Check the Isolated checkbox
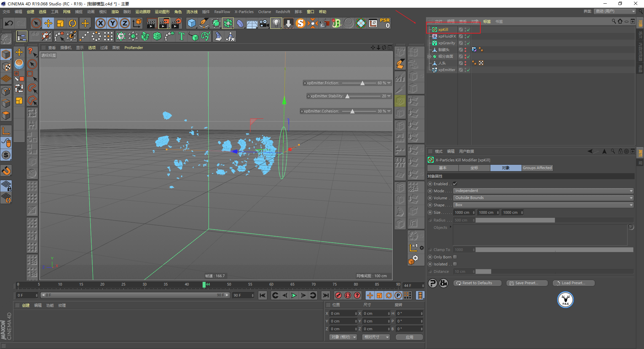The height and width of the screenshot is (349, 644). click(455, 264)
